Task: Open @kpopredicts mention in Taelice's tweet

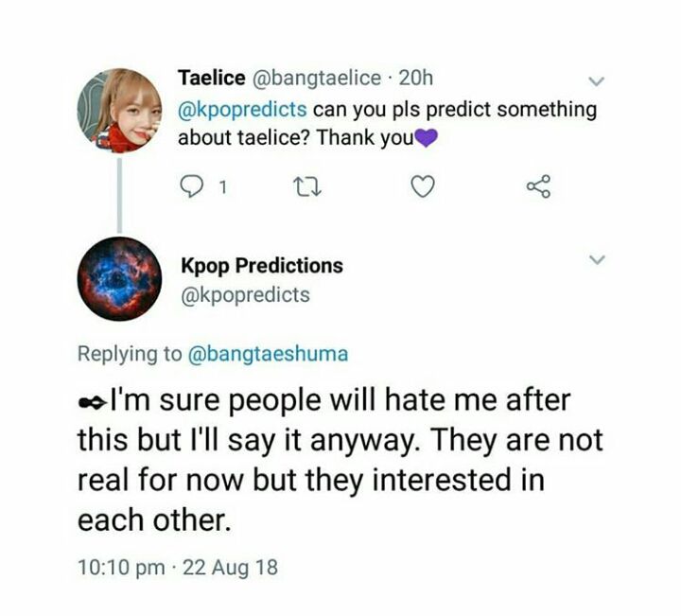Action: coord(241,109)
